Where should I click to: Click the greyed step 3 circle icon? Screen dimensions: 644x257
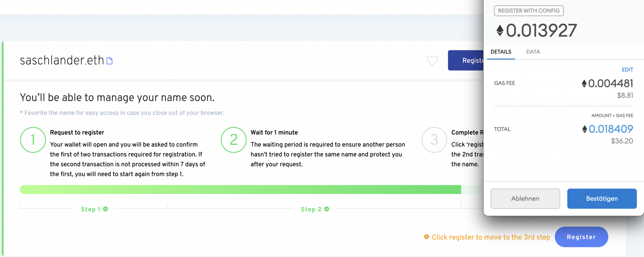tap(434, 140)
